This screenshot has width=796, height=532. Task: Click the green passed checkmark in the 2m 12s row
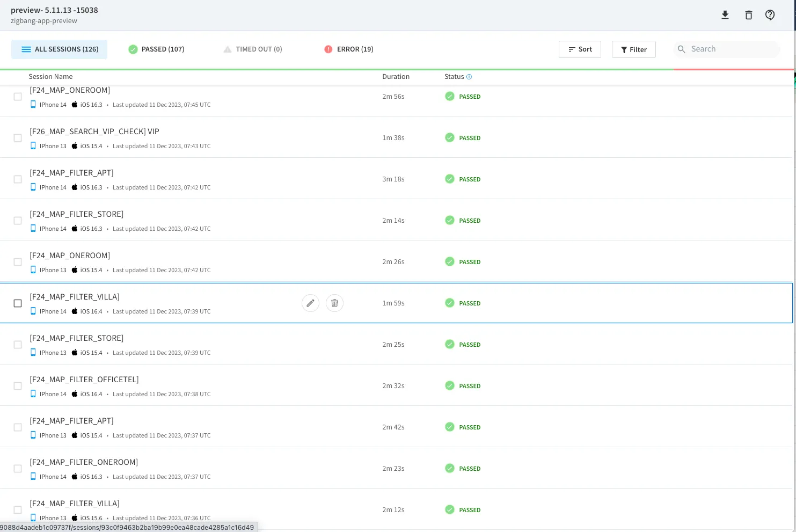coord(450,510)
